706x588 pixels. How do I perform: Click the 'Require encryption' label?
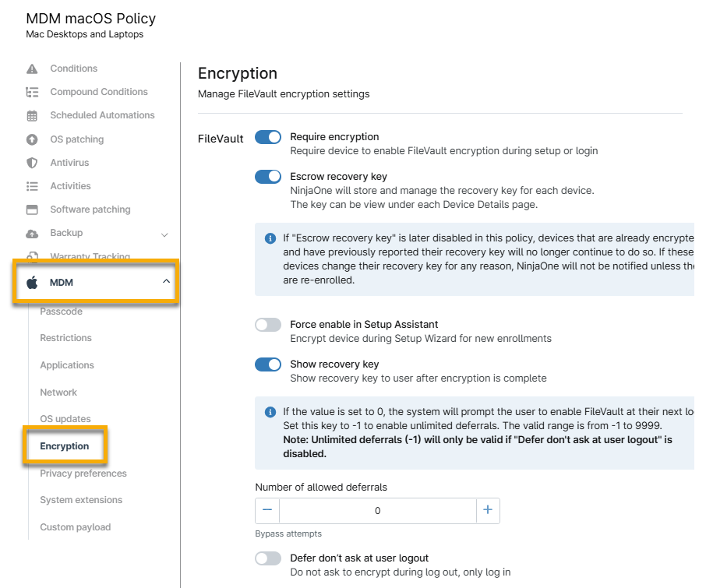(x=334, y=137)
